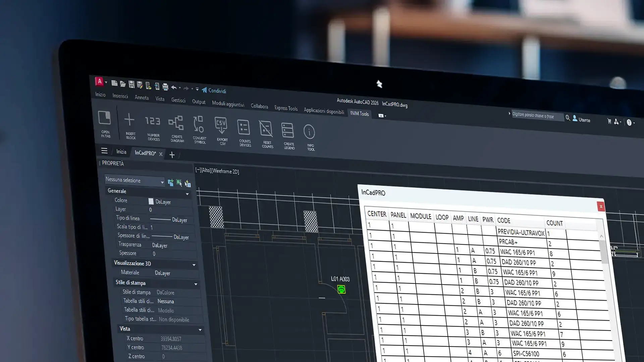This screenshot has width=644, height=362.
Task: Switch to the Output ribbon tab
Action: pos(199,102)
